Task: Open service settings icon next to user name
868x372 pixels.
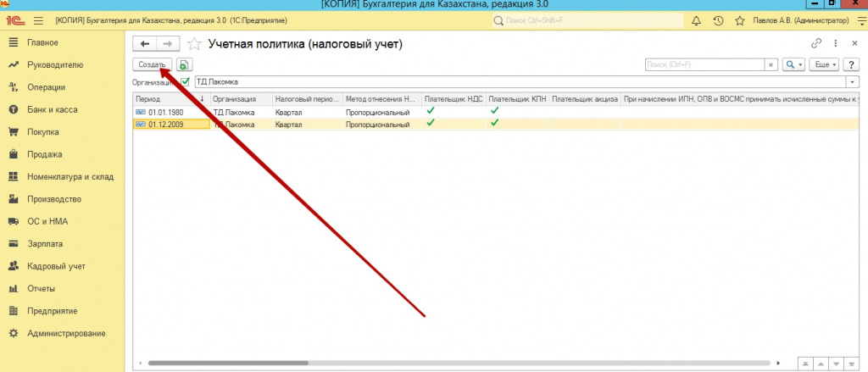Action: click(x=861, y=21)
